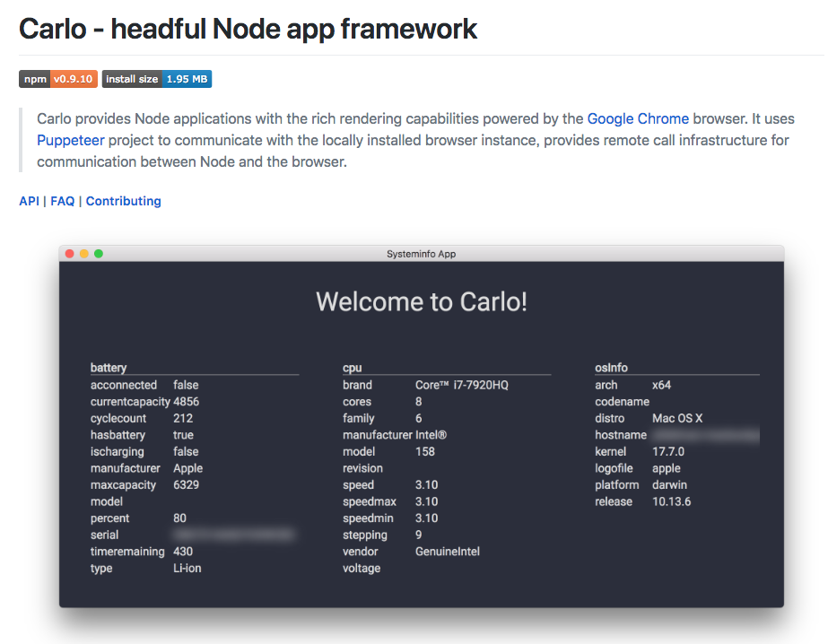Click the npm badge

[34, 79]
